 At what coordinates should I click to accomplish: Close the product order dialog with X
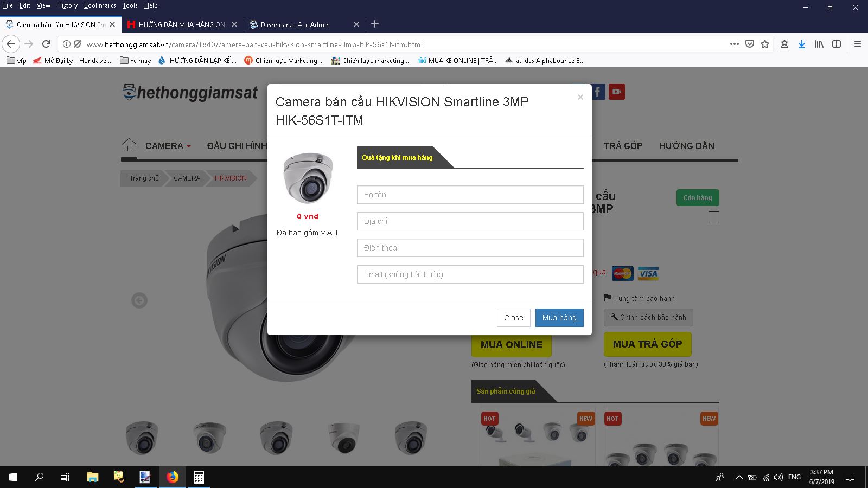coord(580,97)
